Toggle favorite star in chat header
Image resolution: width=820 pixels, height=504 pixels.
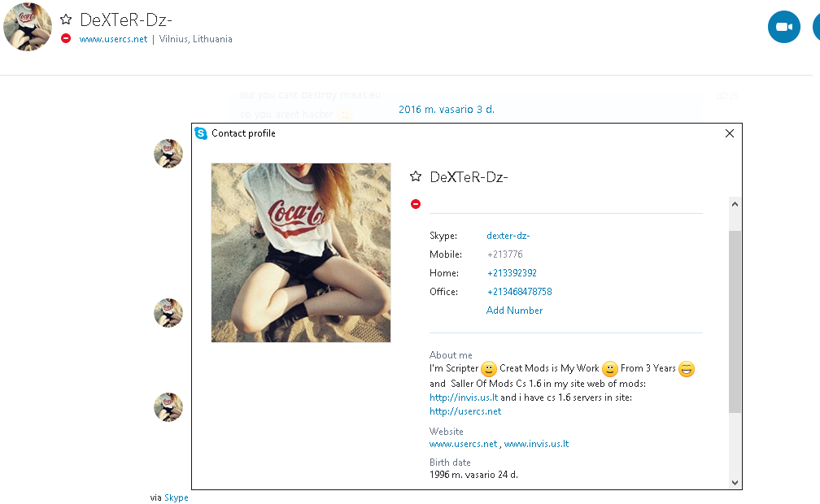click(66, 20)
